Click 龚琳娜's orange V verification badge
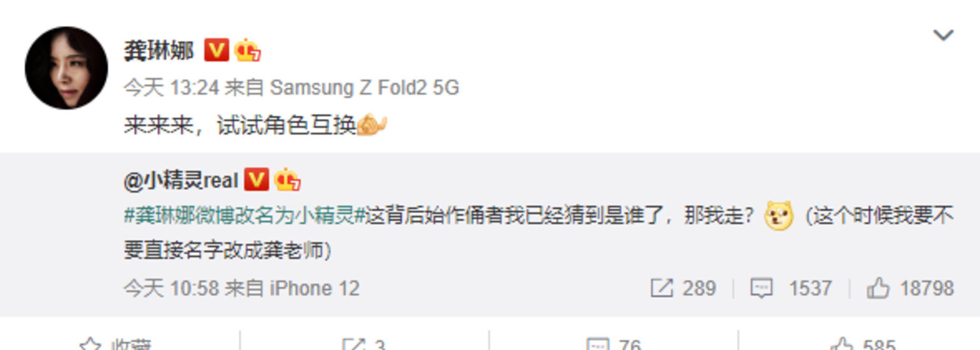The image size is (980, 350). [x=216, y=50]
